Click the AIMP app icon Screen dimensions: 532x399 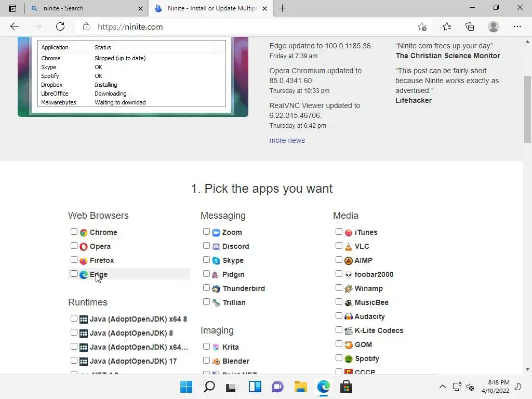[349, 261]
